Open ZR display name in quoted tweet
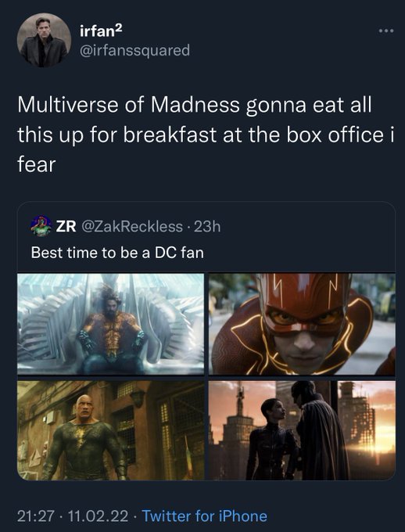This screenshot has height=532, width=405. tap(66, 226)
